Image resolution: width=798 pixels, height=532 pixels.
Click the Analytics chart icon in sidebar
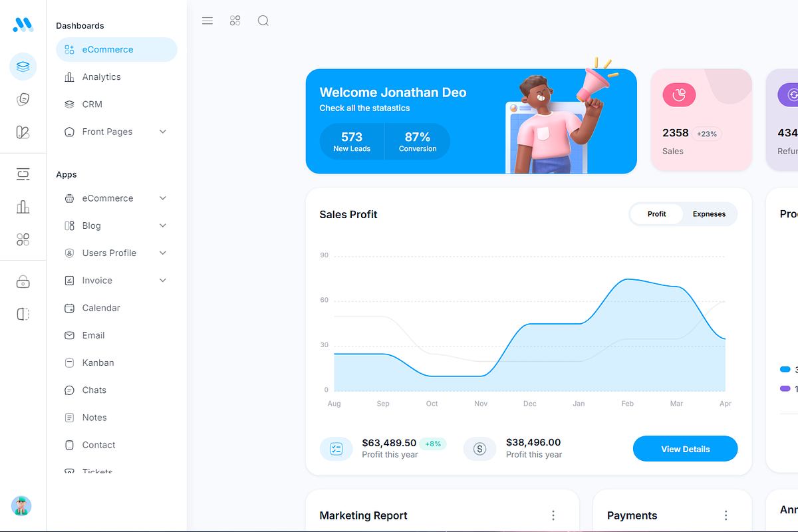coord(69,77)
